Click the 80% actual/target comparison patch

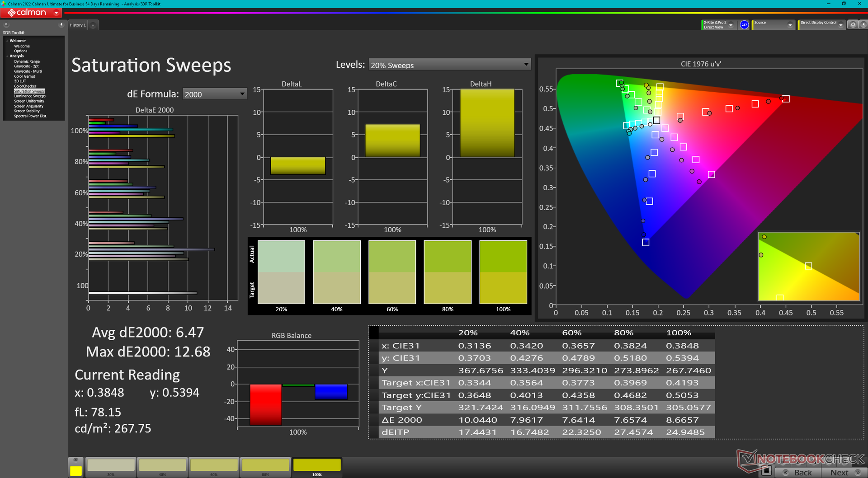pyautogui.click(x=448, y=272)
